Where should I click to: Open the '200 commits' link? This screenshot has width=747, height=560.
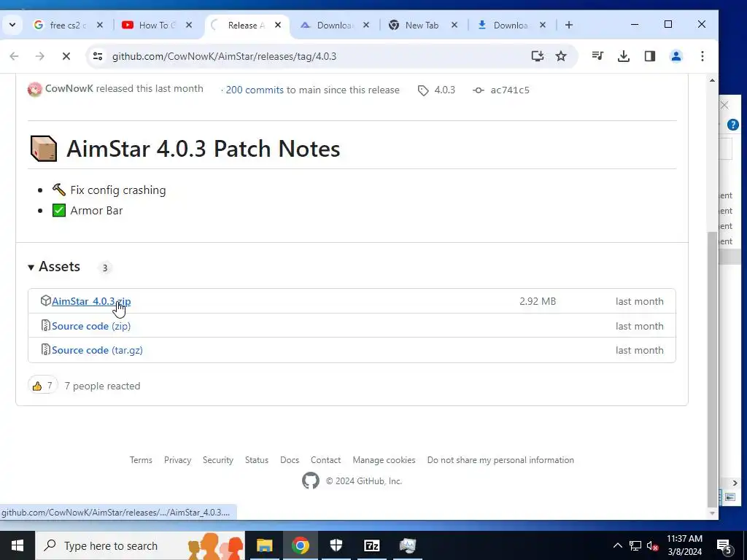tap(255, 90)
